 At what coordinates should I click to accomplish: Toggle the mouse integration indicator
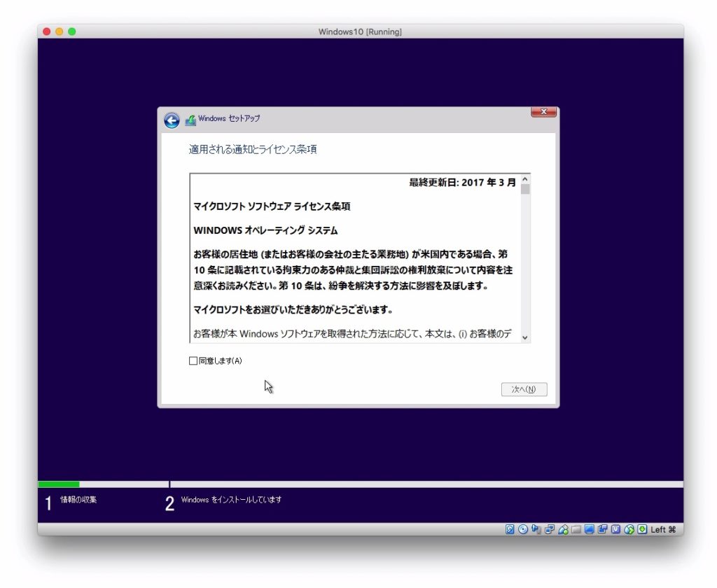point(629,529)
